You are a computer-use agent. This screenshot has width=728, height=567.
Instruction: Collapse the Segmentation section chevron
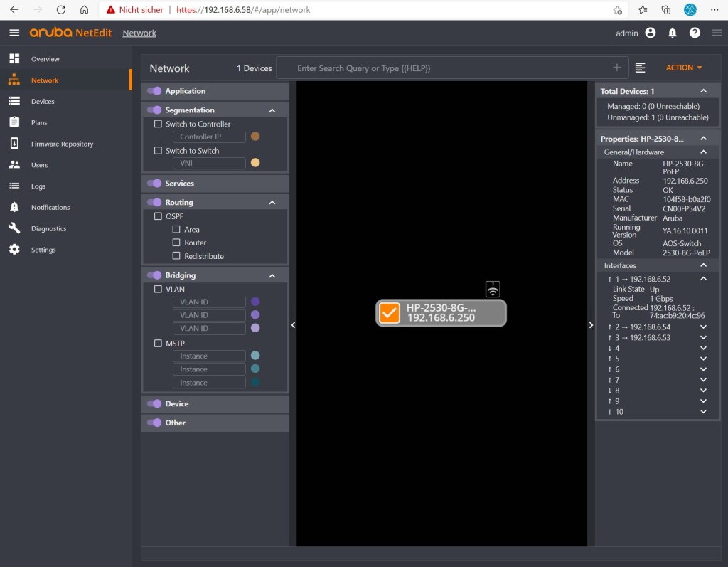point(272,110)
